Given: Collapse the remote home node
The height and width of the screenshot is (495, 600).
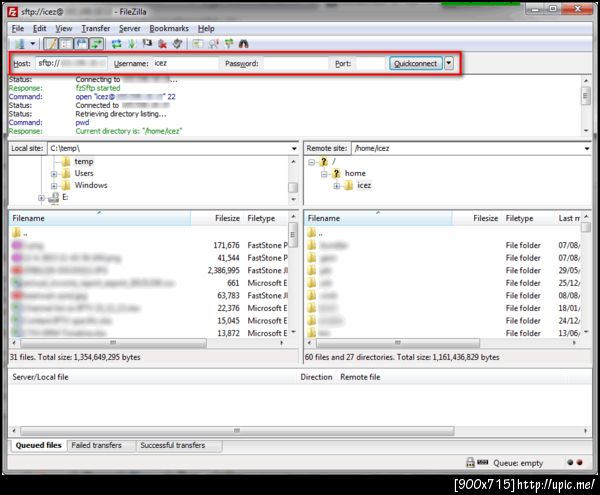Looking at the screenshot, I should click(324, 174).
